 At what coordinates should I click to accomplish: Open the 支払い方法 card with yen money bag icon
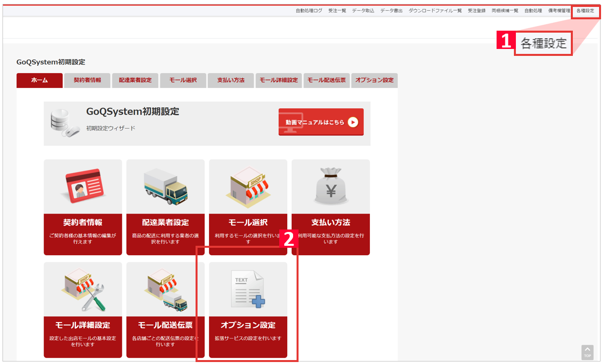click(331, 207)
